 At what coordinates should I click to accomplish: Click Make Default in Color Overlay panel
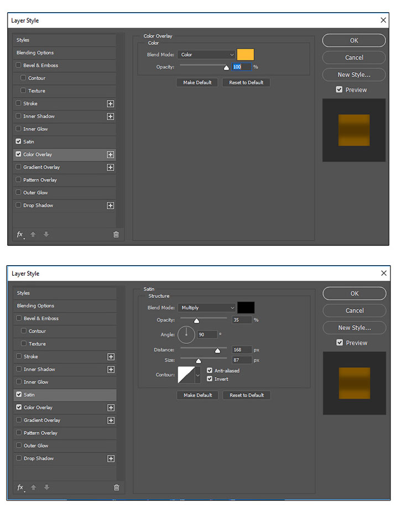pyautogui.click(x=197, y=82)
